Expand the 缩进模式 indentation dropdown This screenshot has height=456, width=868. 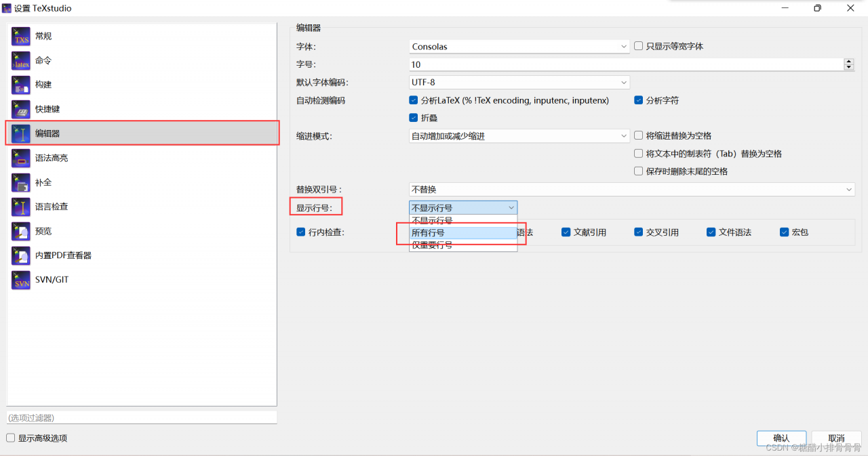pyautogui.click(x=519, y=136)
